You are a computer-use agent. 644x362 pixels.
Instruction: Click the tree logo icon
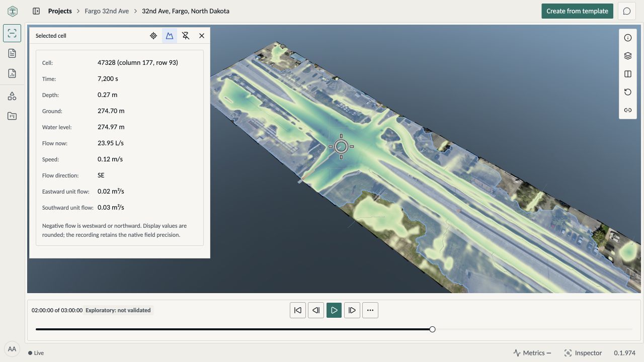12,11
